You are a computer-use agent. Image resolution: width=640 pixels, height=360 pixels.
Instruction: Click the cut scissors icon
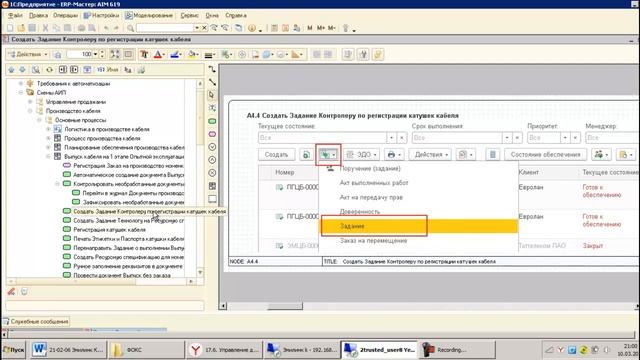45,28
